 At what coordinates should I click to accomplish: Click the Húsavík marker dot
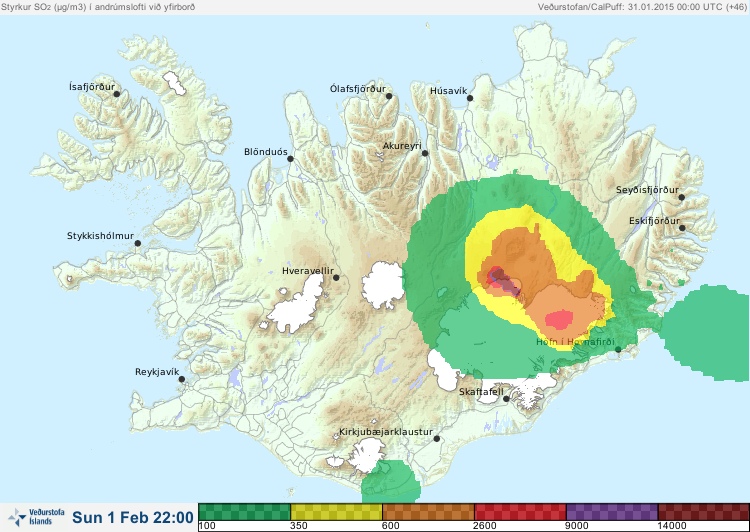click(x=470, y=98)
